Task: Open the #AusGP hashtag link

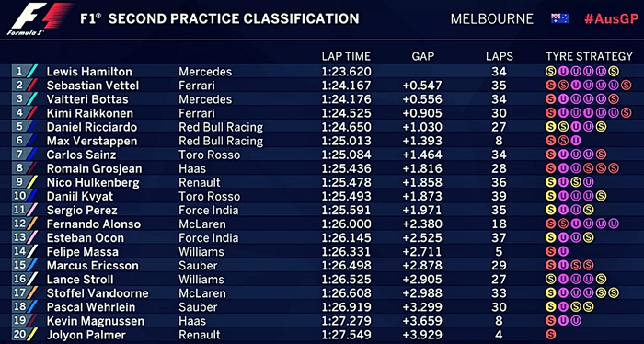Action: click(611, 19)
